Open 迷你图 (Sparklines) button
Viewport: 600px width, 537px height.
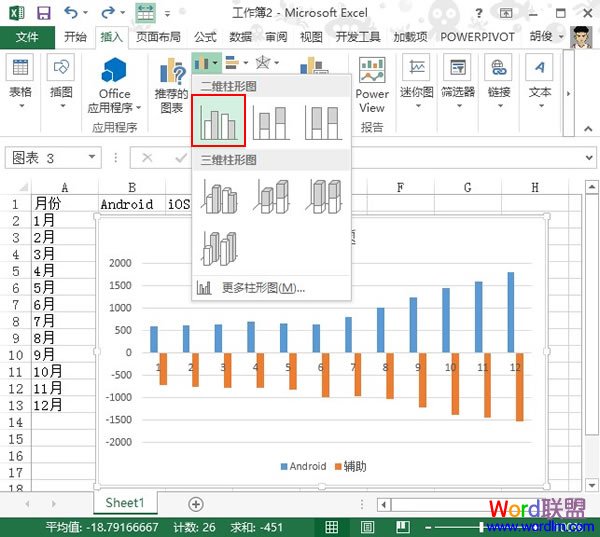416,82
